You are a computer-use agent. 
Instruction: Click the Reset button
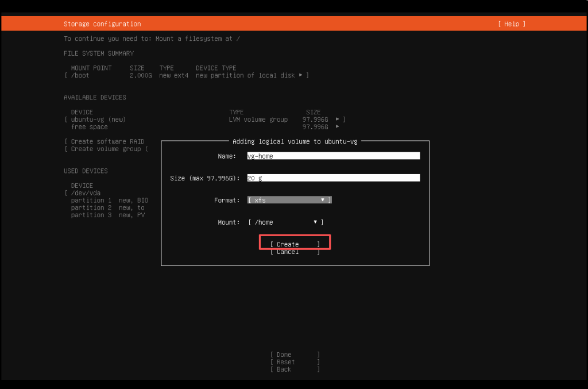(x=294, y=361)
